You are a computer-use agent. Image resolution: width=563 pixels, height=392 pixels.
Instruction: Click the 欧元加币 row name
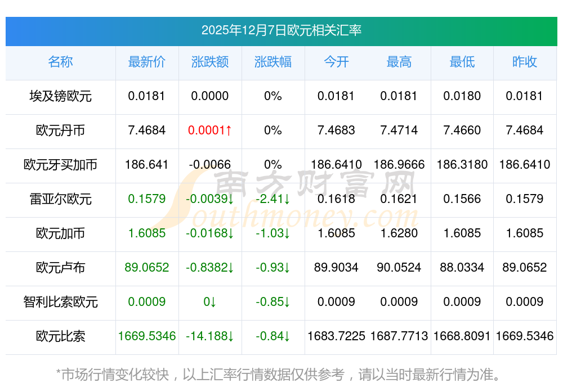click(60, 233)
